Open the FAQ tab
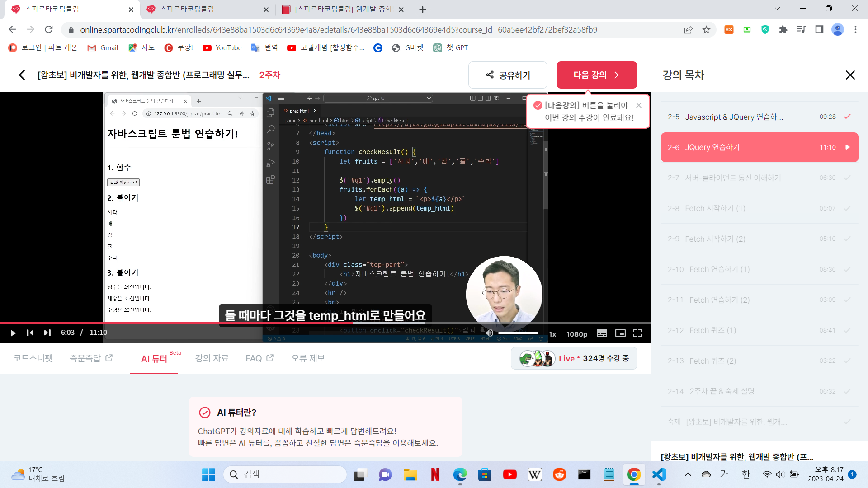 (259, 358)
